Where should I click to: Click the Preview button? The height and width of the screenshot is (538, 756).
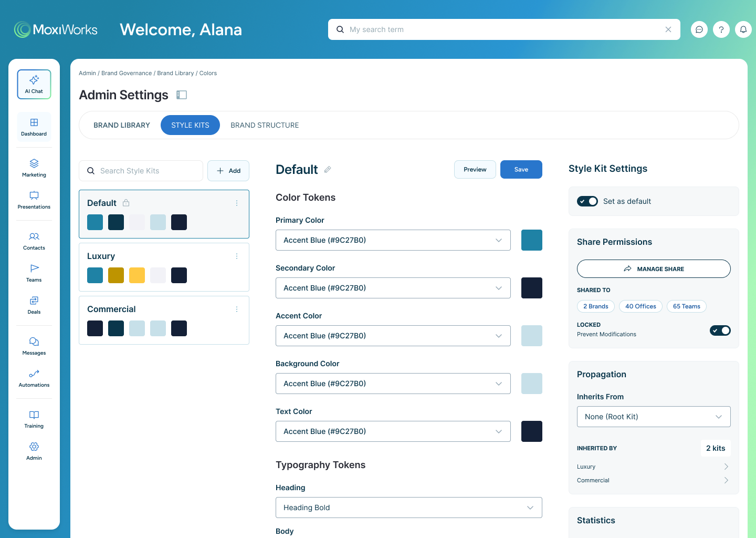[x=475, y=169]
